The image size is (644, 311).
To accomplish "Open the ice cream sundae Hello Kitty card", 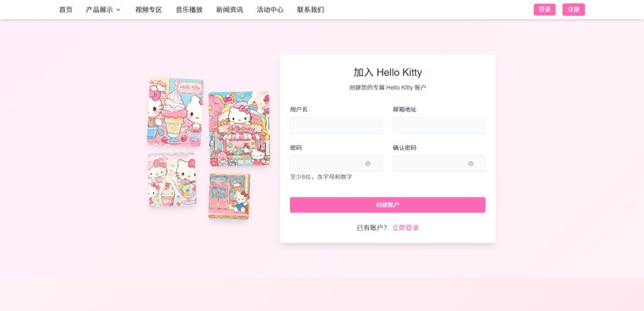I will pos(176,111).
